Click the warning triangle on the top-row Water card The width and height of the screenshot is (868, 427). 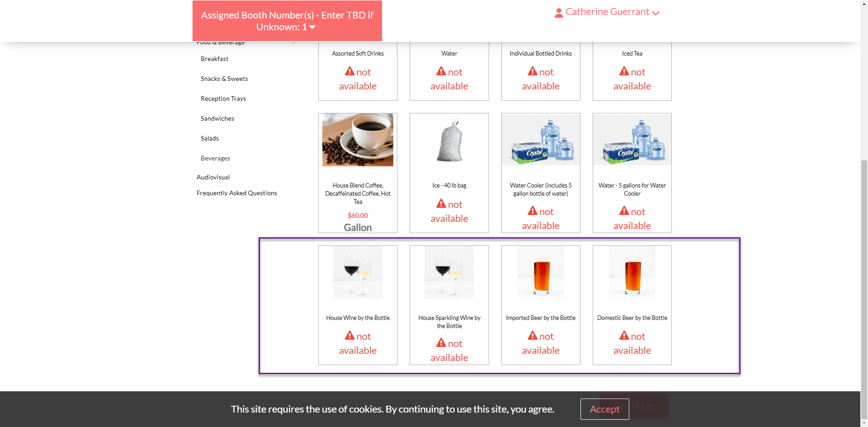click(x=441, y=71)
